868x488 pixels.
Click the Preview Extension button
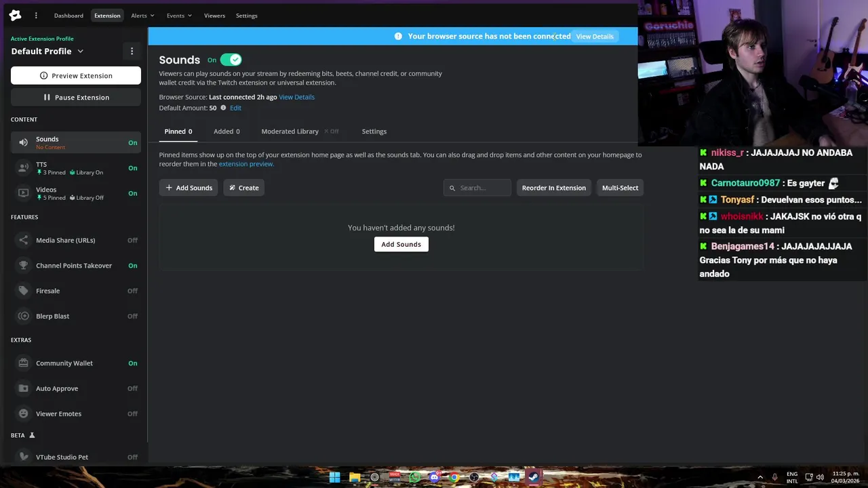(x=76, y=75)
